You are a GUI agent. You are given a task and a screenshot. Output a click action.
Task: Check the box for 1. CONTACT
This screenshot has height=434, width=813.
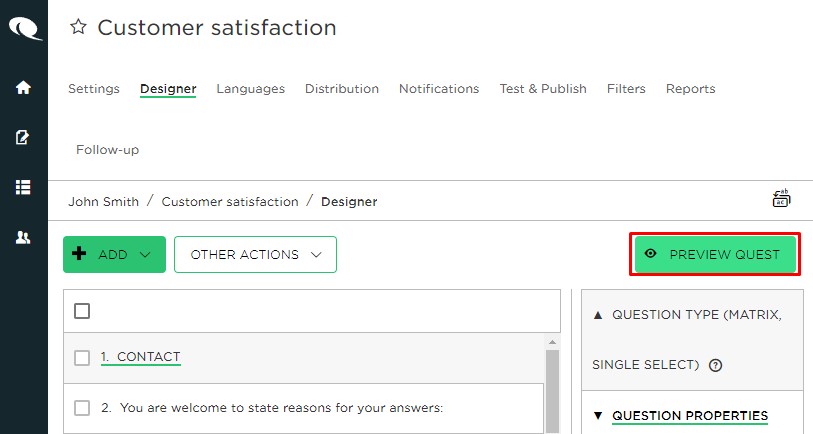82,358
